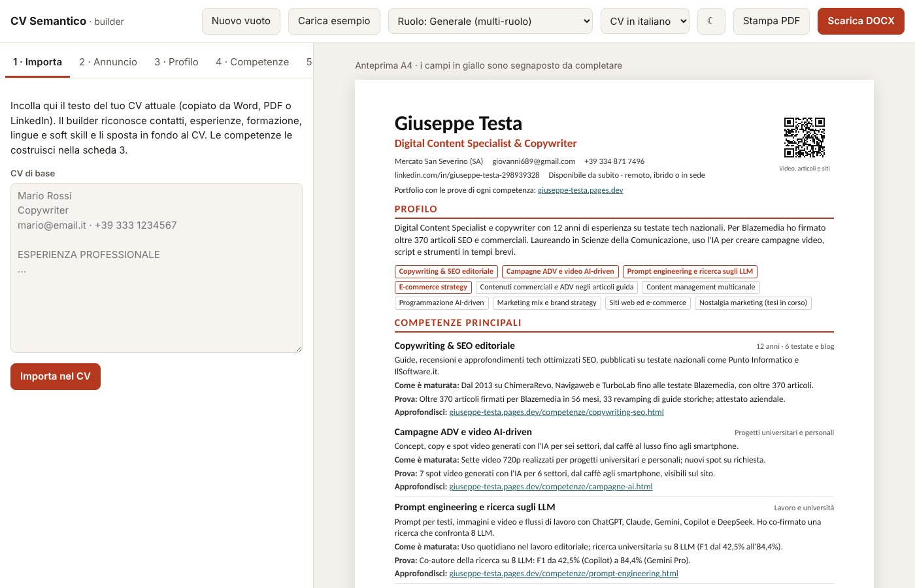The height and width of the screenshot is (588, 915).
Task: Click the Marketing mix e brand strategy tag
Action: tap(547, 303)
